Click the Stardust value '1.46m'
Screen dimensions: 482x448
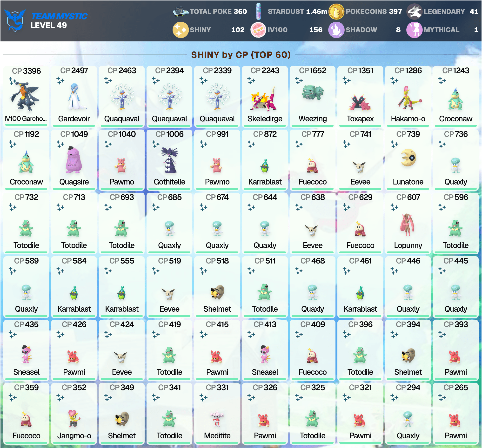(316, 11)
